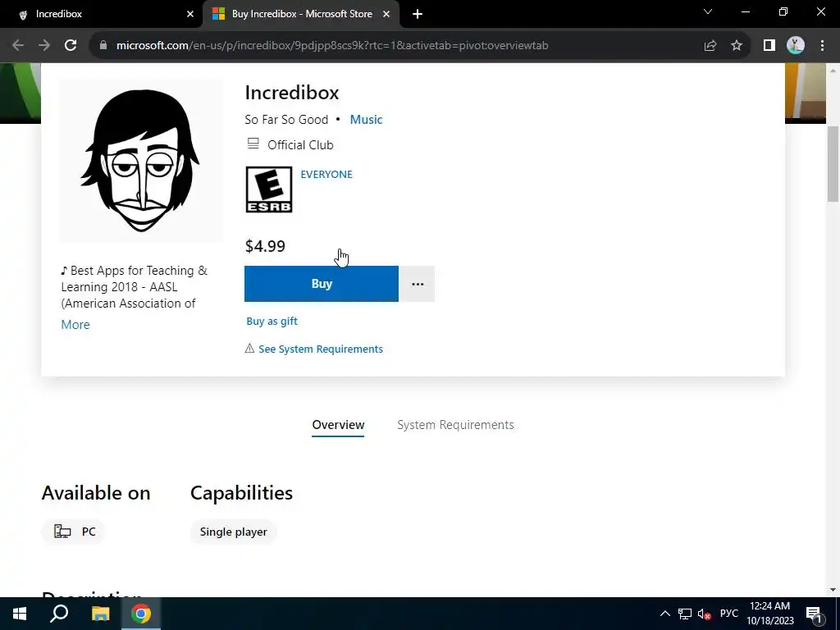Open the notification center icon

pos(814,614)
